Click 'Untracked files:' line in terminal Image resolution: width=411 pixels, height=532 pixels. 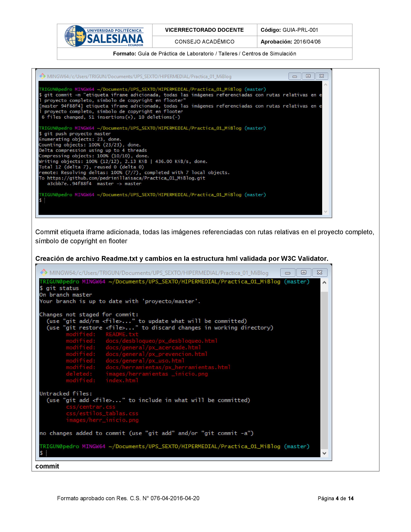pos(66,394)
